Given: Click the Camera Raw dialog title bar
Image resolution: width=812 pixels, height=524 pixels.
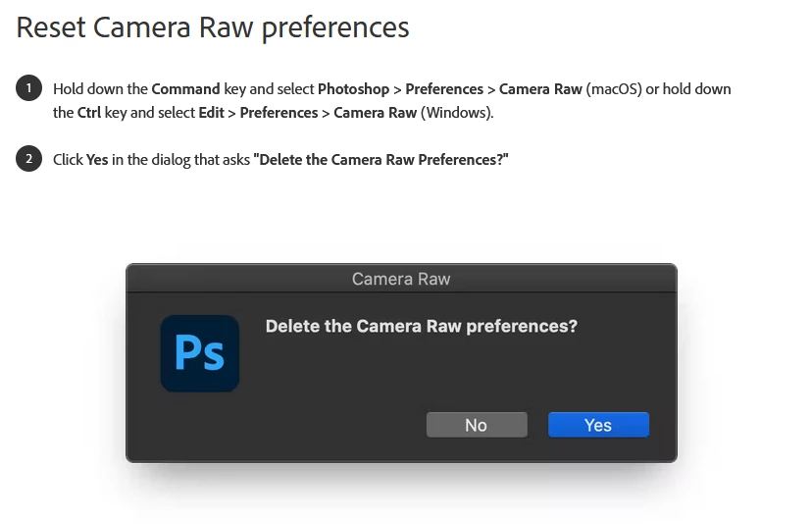Looking at the screenshot, I should click(x=401, y=279).
